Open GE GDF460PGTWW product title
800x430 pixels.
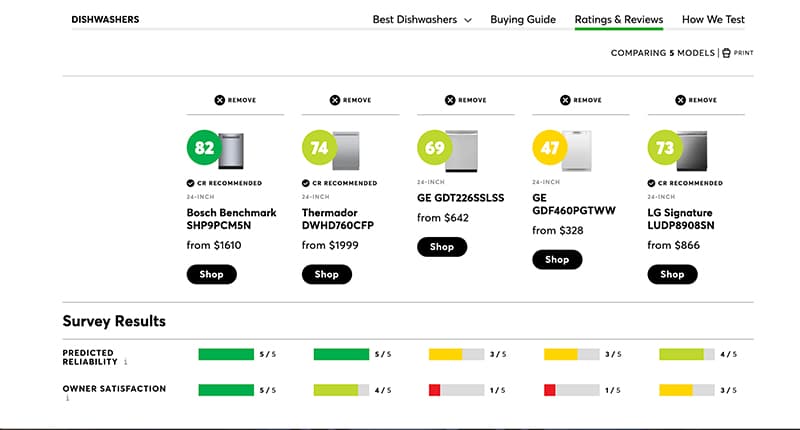coord(574,204)
